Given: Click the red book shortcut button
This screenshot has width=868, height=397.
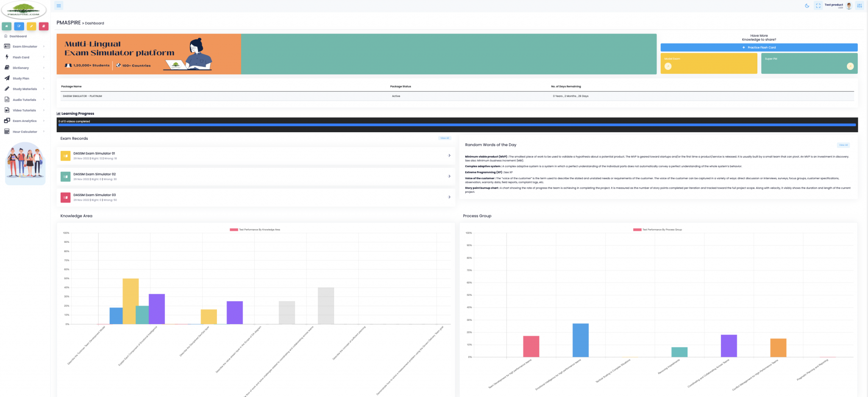Looking at the screenshot, I should tap(44, 26).
